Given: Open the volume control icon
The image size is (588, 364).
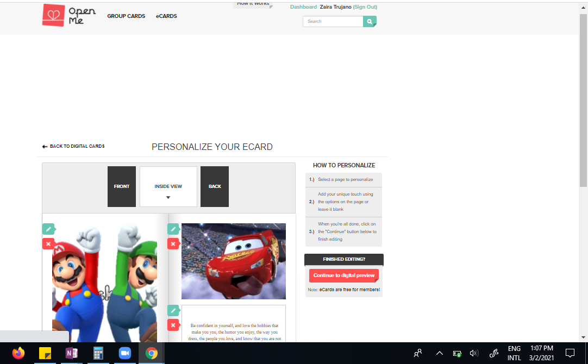Looking at the screenshot, I should click(x=474, y=353).
